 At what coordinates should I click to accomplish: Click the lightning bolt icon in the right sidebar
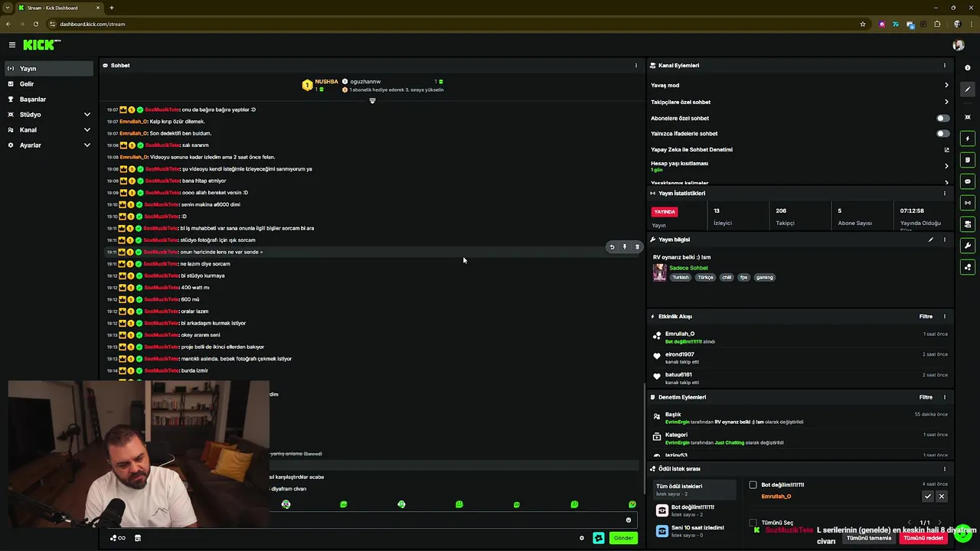click(968, 139)
